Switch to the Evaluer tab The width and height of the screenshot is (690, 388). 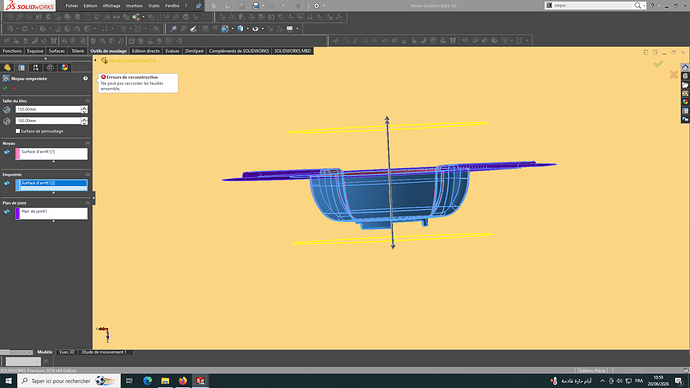[172, 51]
